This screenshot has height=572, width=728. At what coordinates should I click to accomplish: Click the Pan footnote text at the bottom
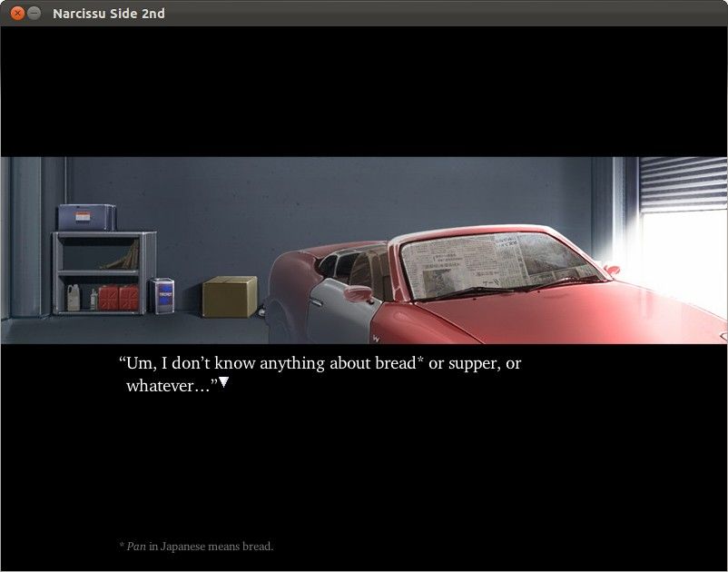(x=196, y=547)
